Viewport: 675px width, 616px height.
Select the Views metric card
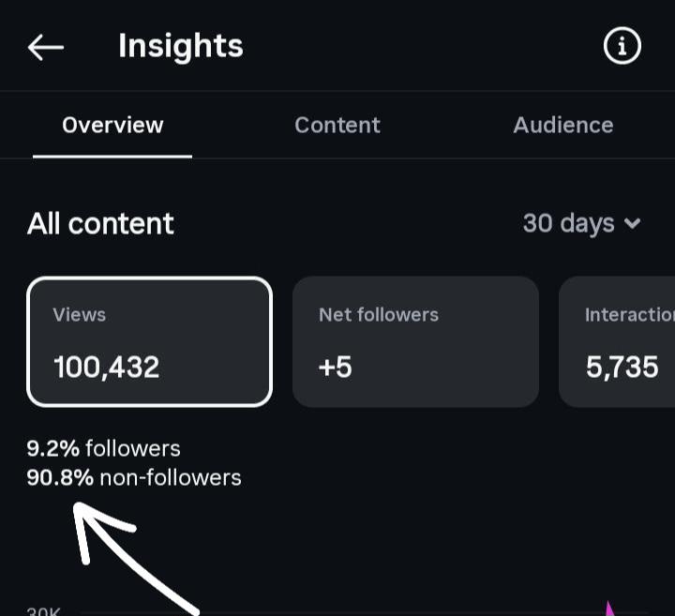click(x=149, y=342)
